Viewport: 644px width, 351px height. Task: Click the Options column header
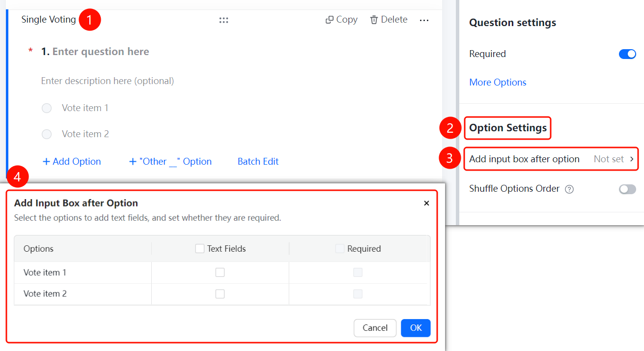coord(38,249)
